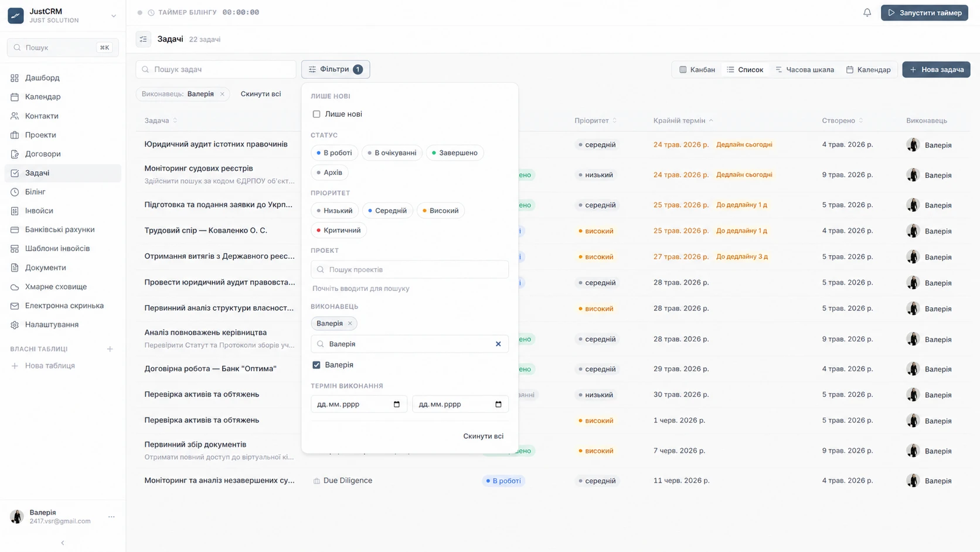
Task: Click the JustCRM logo icon
Action: tap(16, 15)
